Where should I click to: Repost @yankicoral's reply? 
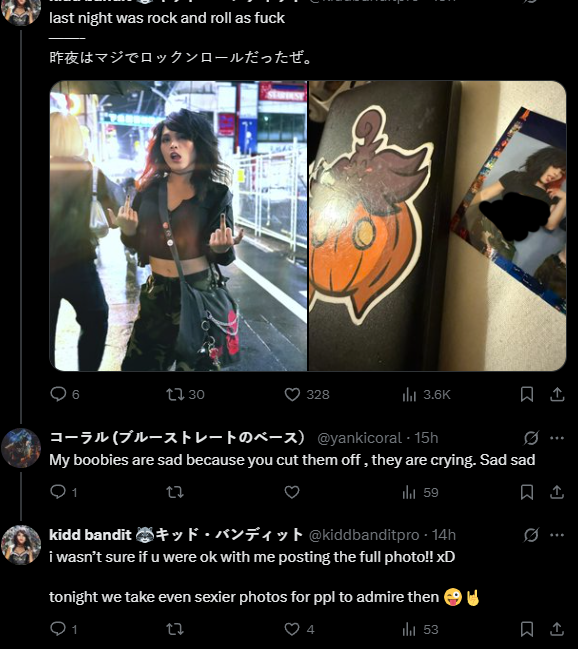pos(175,492)
